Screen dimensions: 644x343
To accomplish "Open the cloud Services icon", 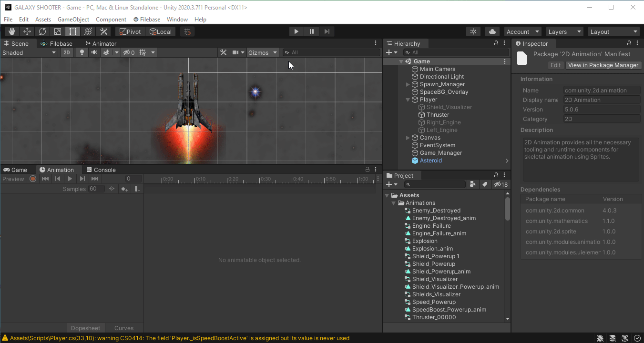I will (492, 31).
